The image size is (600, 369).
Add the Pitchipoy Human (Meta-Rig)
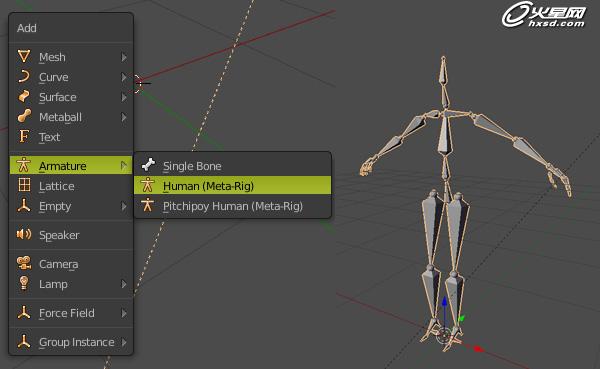232,206
